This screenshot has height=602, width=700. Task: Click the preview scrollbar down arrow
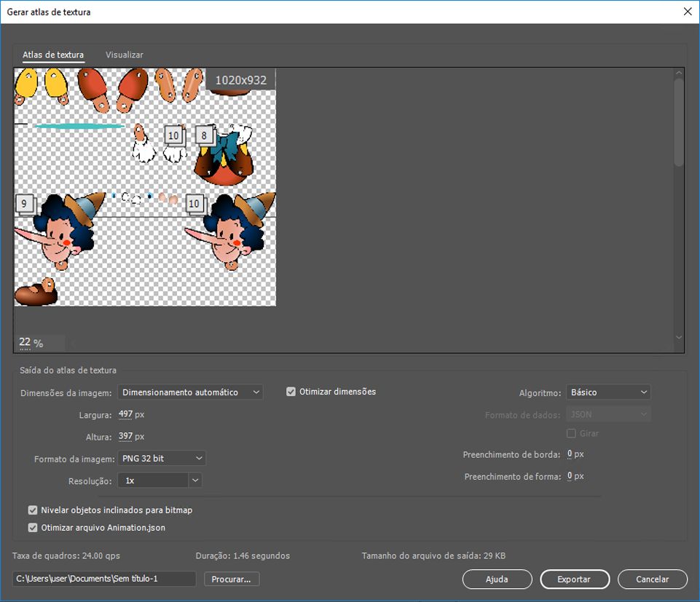click(679, 337)
